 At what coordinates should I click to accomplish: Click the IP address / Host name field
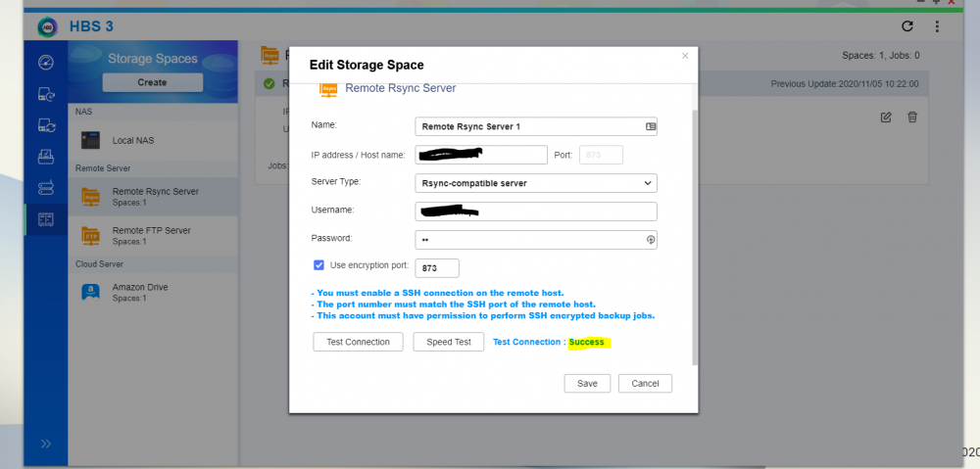[x=481, y=155]
